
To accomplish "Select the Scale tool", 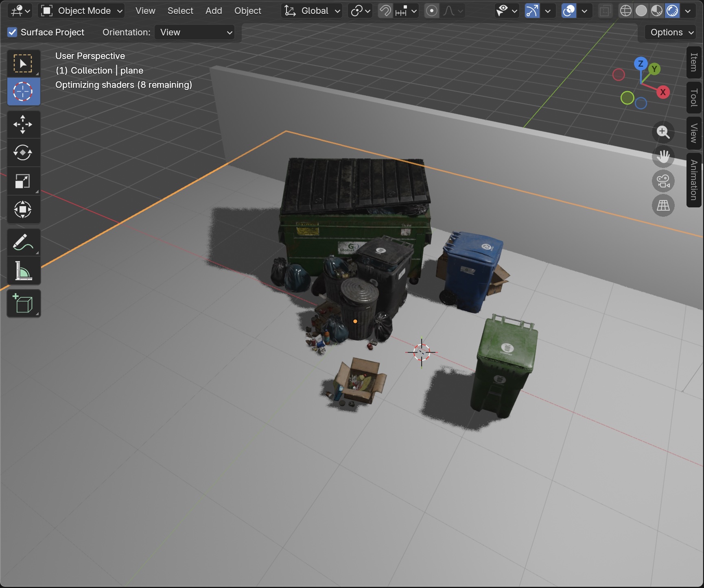I will [x=23, y=181].
